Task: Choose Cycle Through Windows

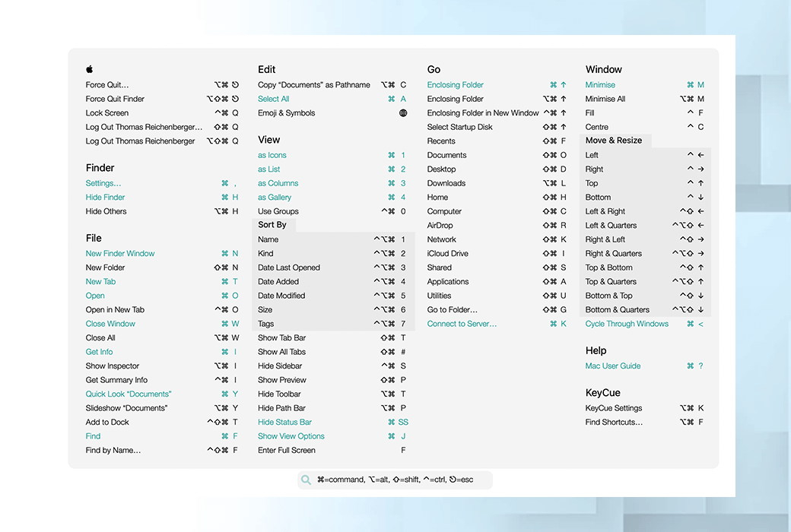Action: (x=627, y=324)
